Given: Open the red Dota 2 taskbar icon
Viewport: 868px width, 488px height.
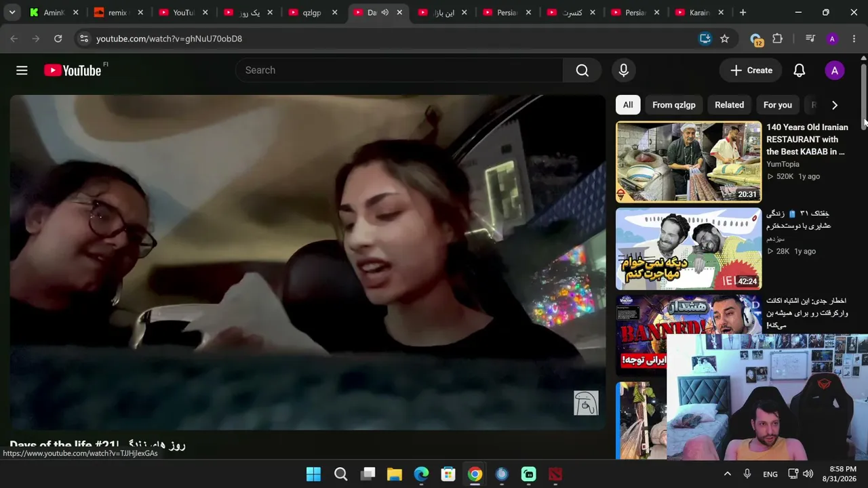Looking at the screenshot, I should click(x=555, y=474).
